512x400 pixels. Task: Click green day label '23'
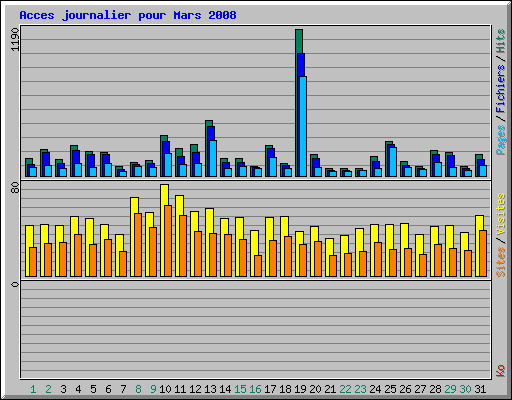pos(360,389)
